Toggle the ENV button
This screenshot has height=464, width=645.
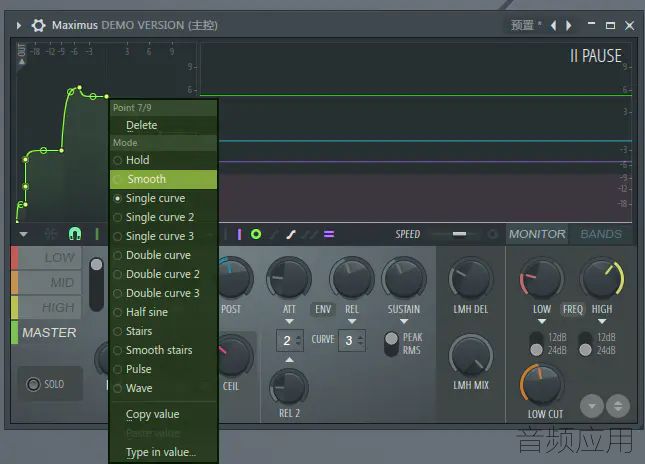323,309
